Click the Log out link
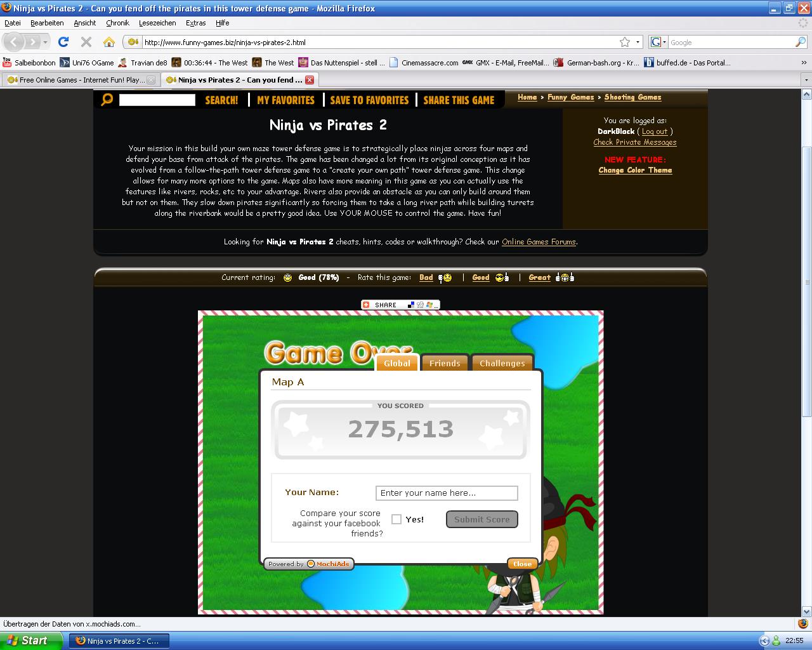 click(655, 131)
